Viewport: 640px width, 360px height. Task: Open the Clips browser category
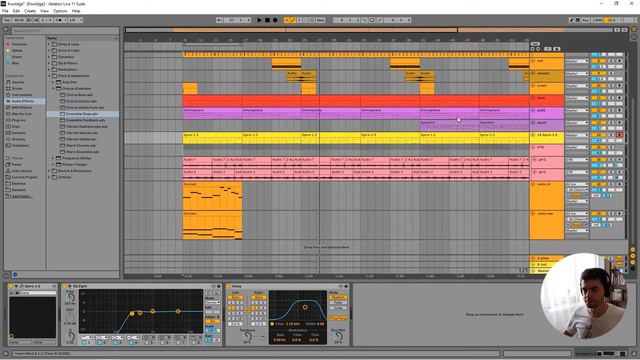coord(16,127)
